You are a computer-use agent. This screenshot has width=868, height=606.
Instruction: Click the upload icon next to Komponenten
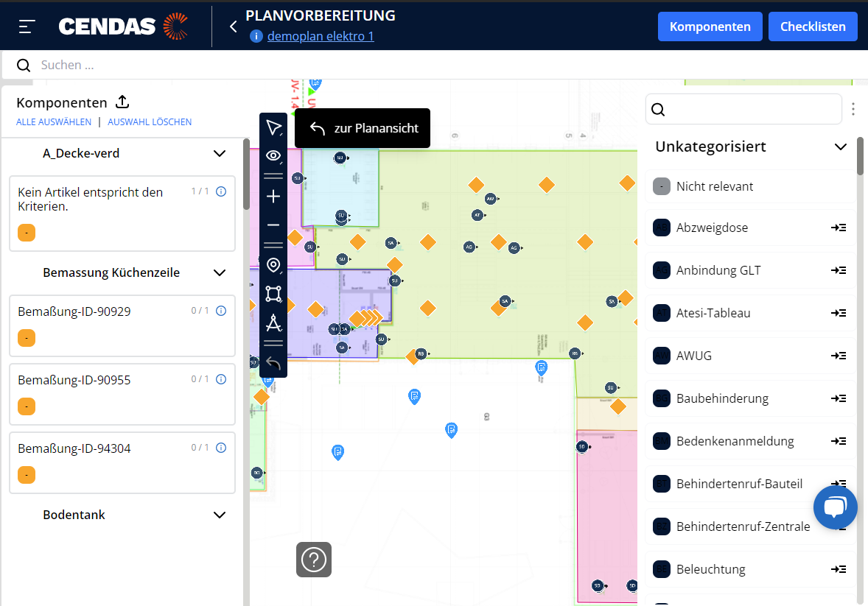click(x=122, y=102)
